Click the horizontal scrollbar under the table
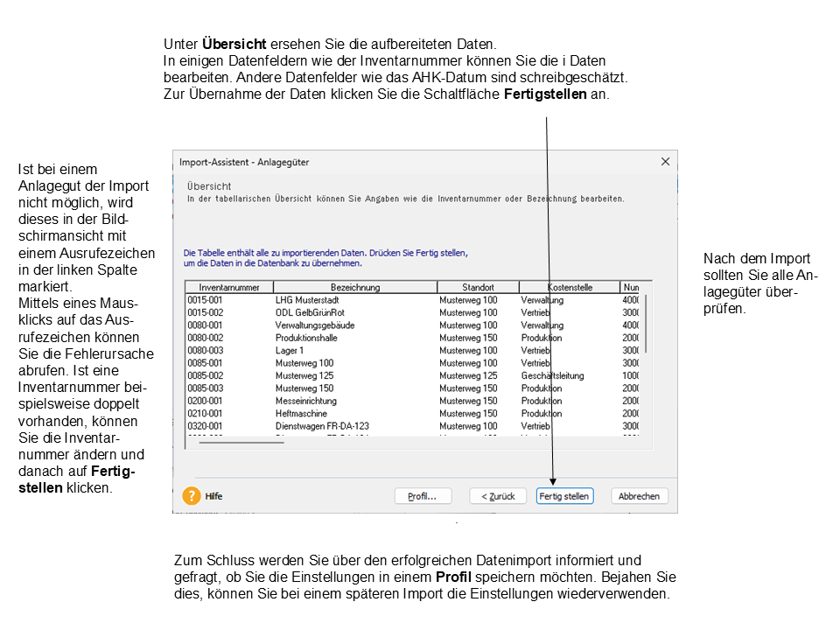 coord(241,443)
